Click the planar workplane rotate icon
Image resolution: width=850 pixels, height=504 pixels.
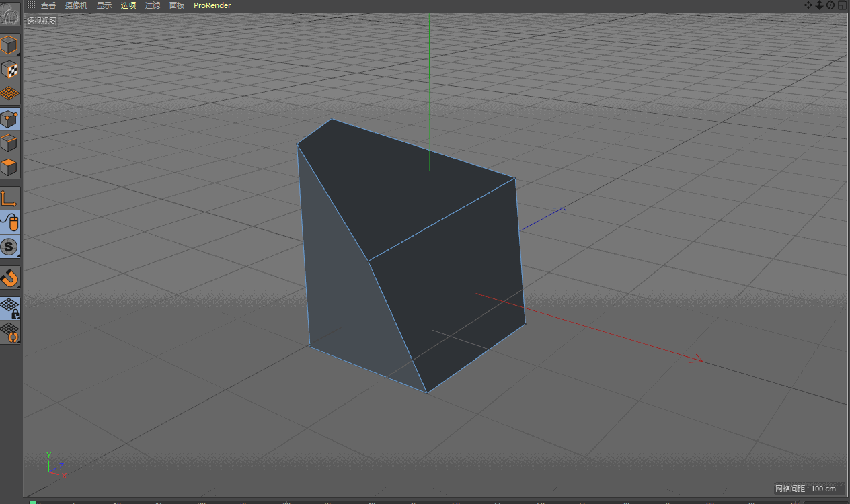[x=10, y=333]
